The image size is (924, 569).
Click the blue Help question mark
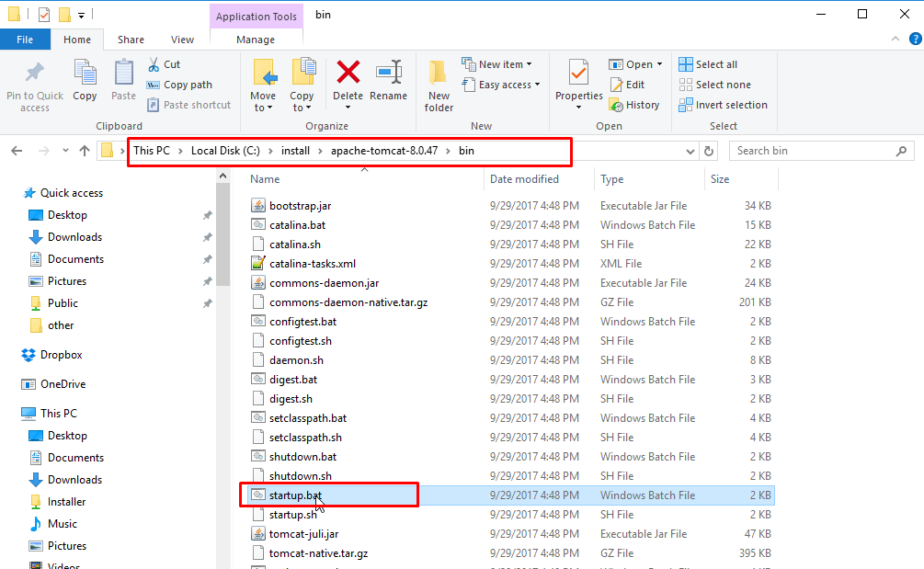pos(915,39)
